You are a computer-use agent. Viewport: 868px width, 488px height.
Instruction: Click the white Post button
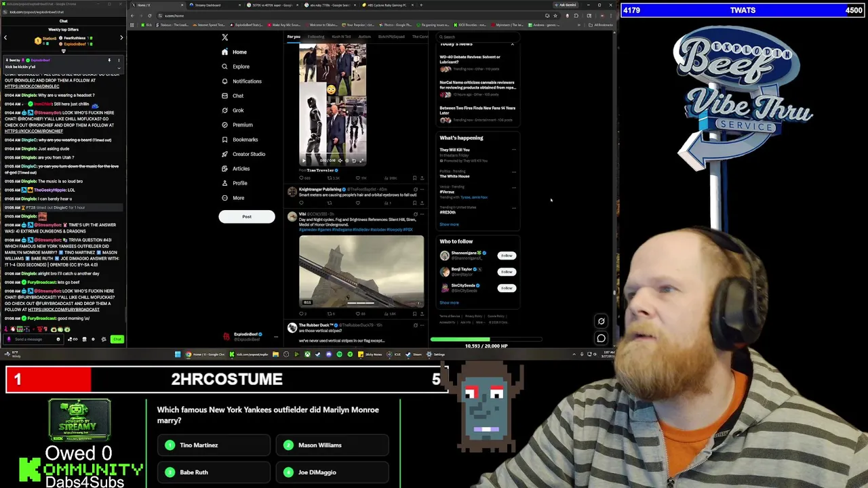click(x=247, y=217)
